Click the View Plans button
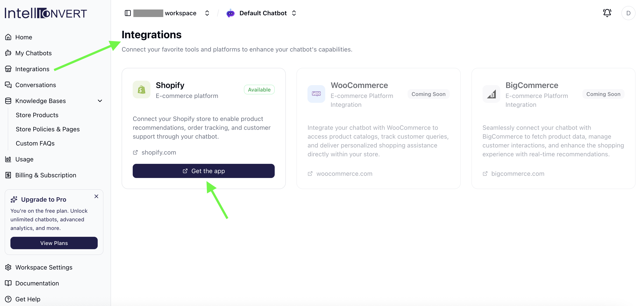 54,243
